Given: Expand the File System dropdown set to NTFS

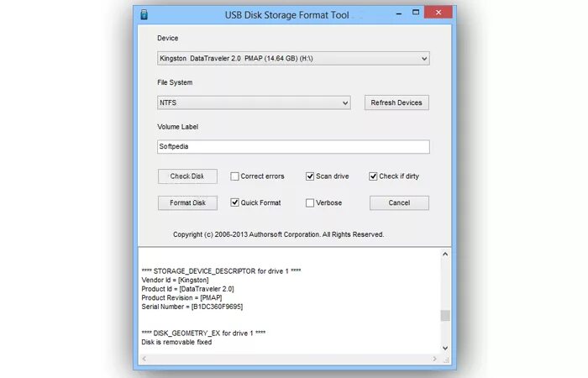Looking at the screenshot, I should pyautogui.click(x=254, y=102).
